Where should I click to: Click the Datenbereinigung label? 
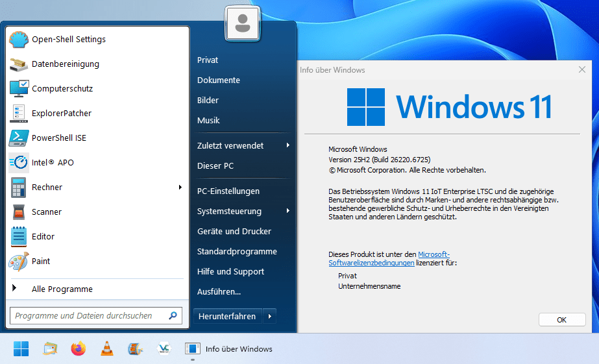click(66, 64)
